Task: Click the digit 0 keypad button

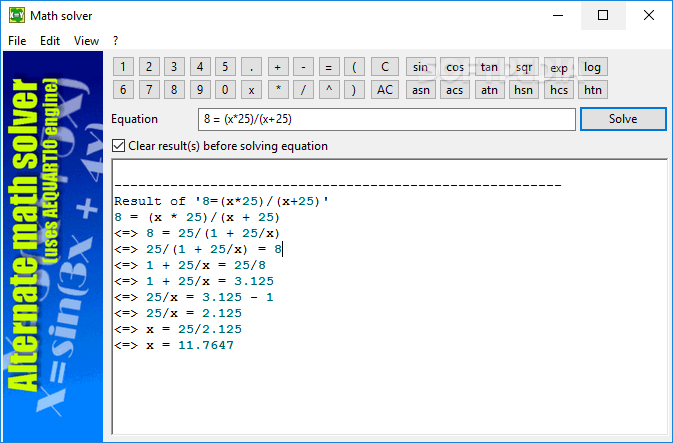Action: pos(225,90)
